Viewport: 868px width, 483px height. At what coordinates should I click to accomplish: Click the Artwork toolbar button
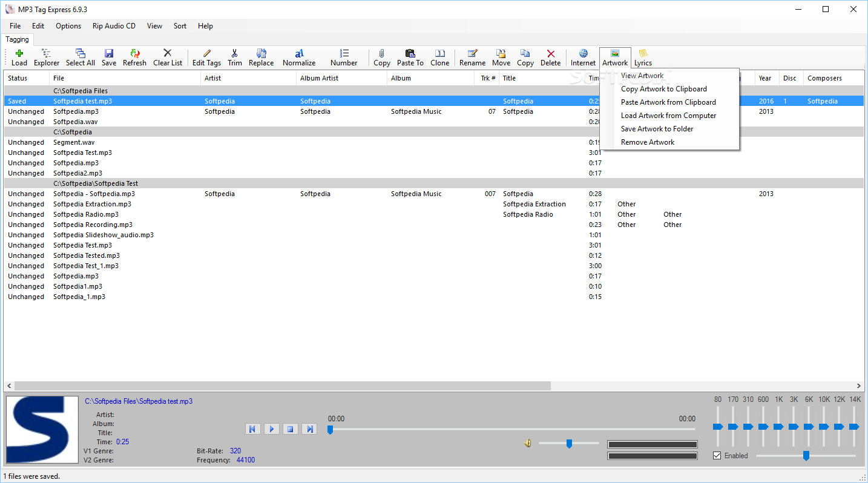tap(615, 57)
